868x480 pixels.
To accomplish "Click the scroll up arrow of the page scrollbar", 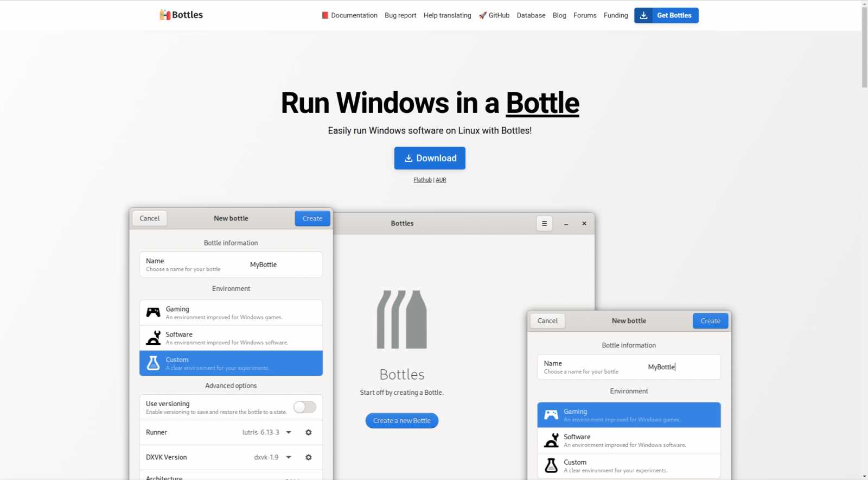I will (864, 3).
